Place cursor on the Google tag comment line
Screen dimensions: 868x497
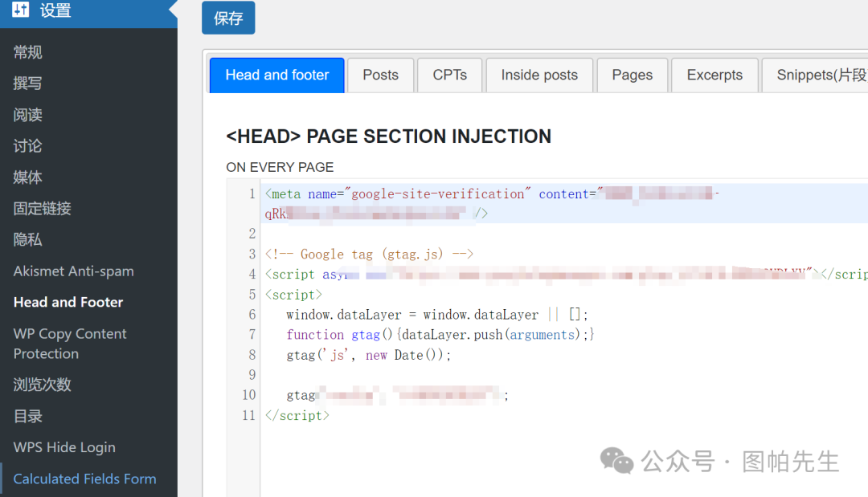pyautogui.click(x=369, y=255)
